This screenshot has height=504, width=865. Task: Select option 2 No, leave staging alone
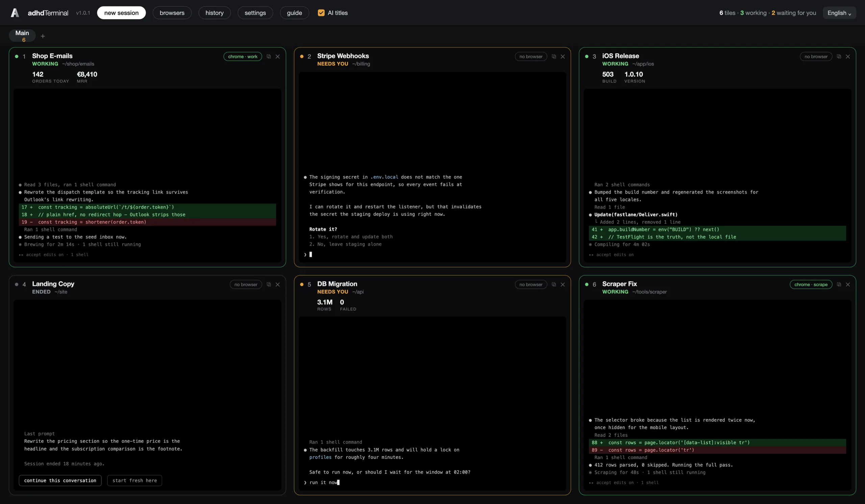pos(345,244)
